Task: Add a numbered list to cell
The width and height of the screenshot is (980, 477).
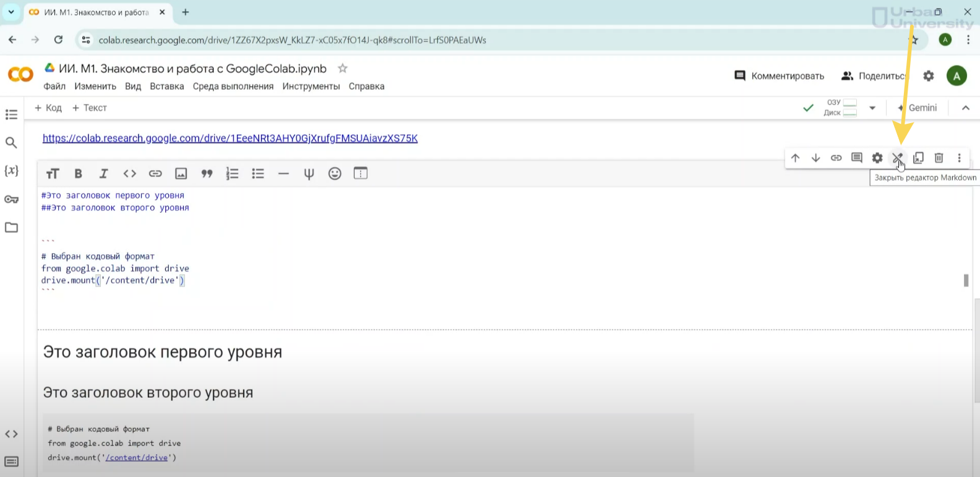Action: [232, 174]
